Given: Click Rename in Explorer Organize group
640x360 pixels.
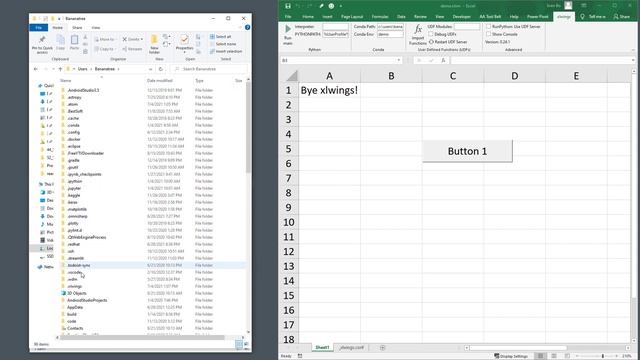Looking at the screenshot, I should point(132,49).
